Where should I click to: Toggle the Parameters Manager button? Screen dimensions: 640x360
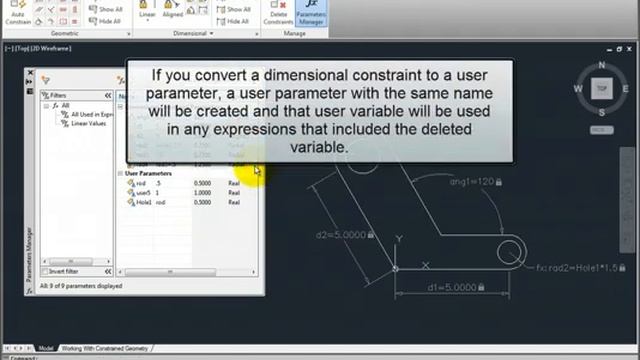pyautogui.click(x=311, y=13)
